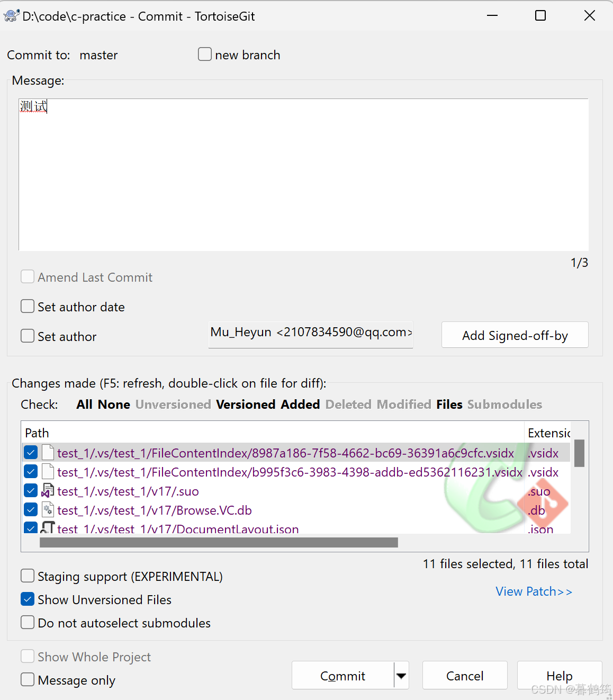Click the .suo file's Visual Studio icon
Viewport: 613px width, 700px height.
coord(48,491)
